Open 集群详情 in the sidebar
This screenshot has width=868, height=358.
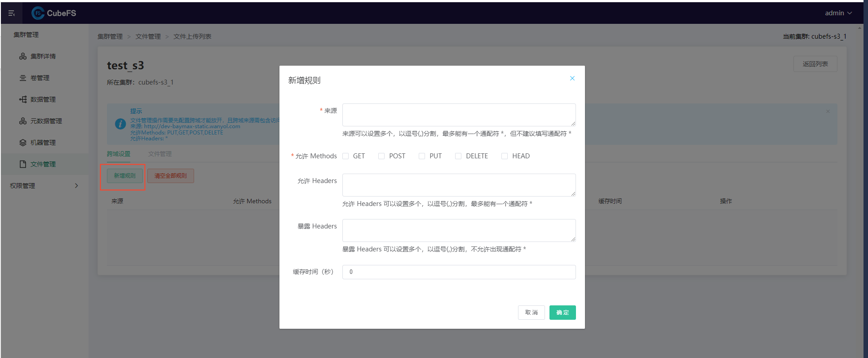click(x=44, y=56)
